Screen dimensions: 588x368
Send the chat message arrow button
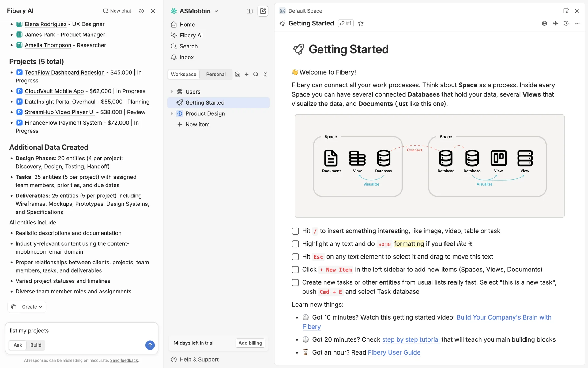pyautogui.click(x=150, y=345)
